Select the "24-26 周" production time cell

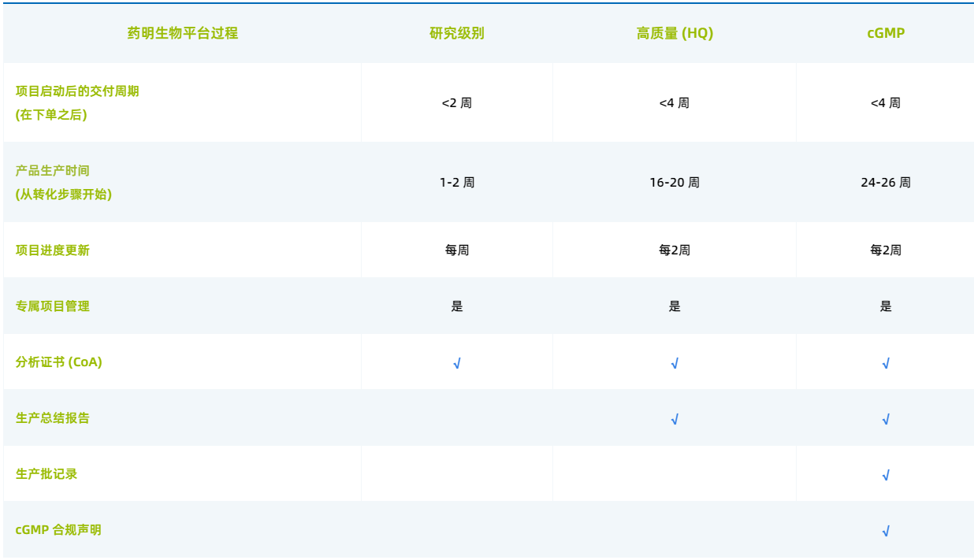coord(886,183)
